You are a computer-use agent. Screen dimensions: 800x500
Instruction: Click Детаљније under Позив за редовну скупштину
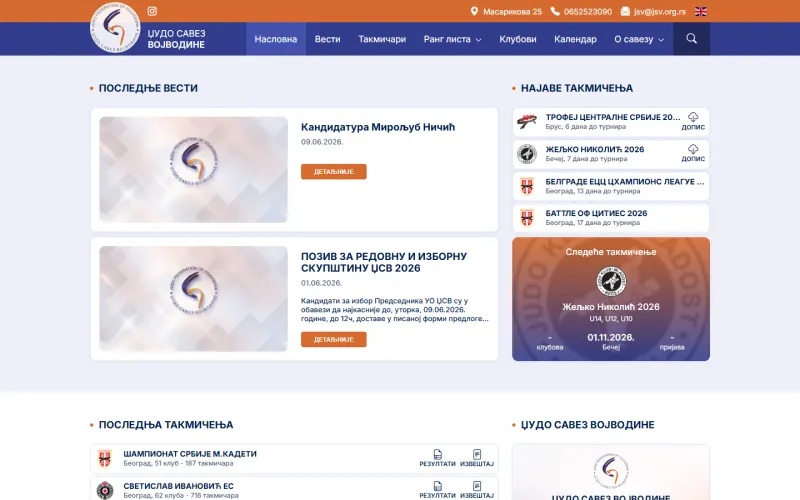(334, 339)
